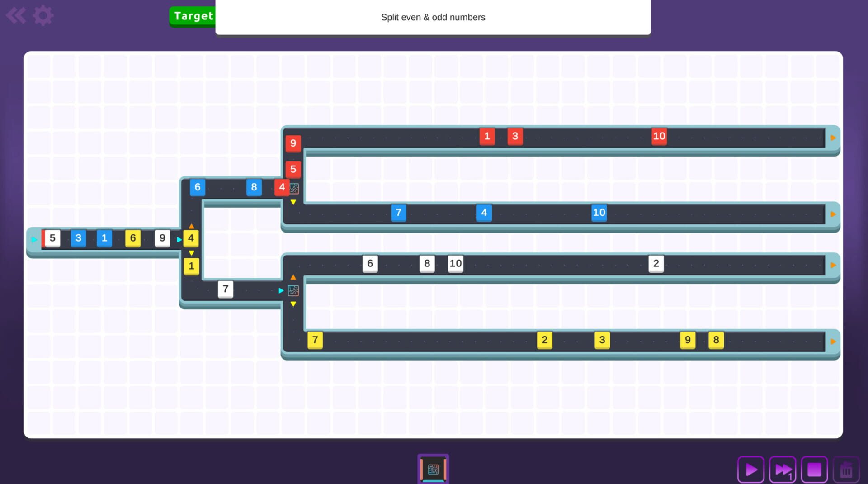Open the orange exit arrow on the top-right belt
Image resolution: width=868 pixels, height=484 pixels.
[833, 137]
